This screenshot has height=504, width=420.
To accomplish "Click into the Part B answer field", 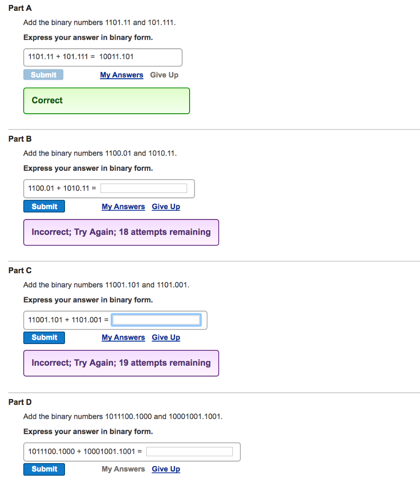I will tap(143, 188).
